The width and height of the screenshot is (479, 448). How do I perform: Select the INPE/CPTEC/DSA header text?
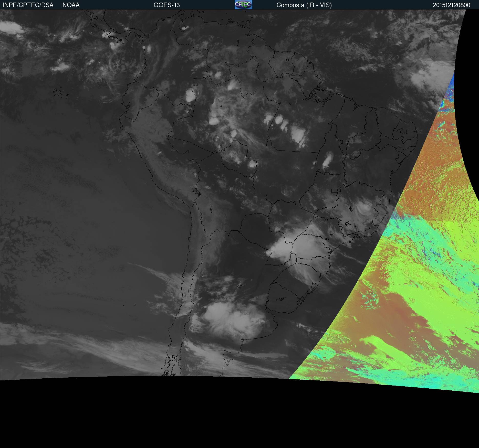pos(28,5)
